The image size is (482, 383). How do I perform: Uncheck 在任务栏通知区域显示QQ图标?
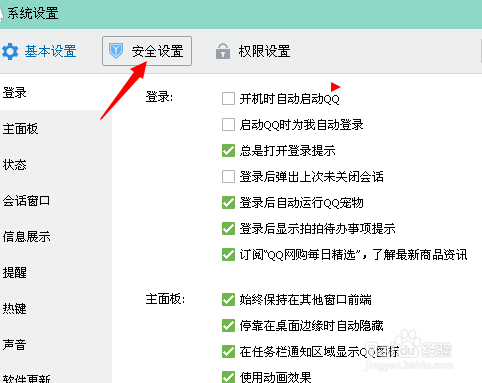228,351
